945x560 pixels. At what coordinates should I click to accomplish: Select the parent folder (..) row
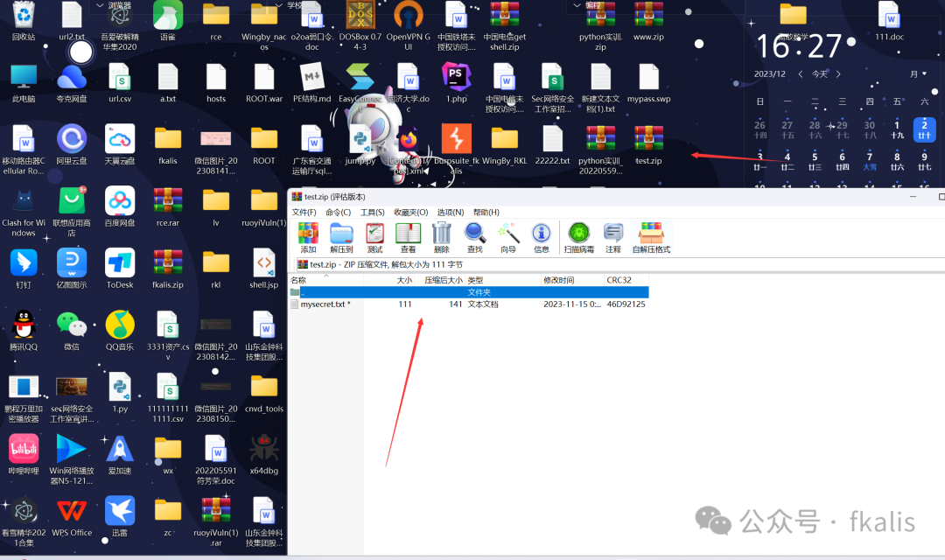tap(469, 292)
